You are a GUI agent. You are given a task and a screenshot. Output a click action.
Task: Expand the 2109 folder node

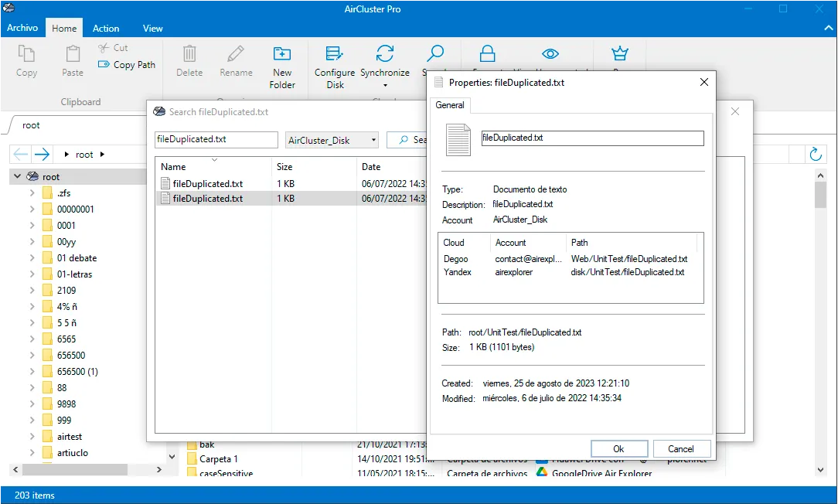point(32,290)
